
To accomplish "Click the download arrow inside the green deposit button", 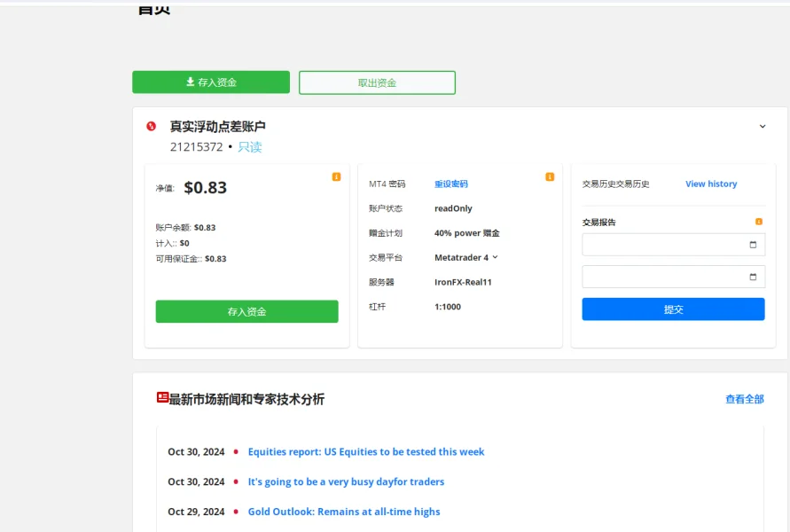I will pyautogui.click(x=189, y=82).
